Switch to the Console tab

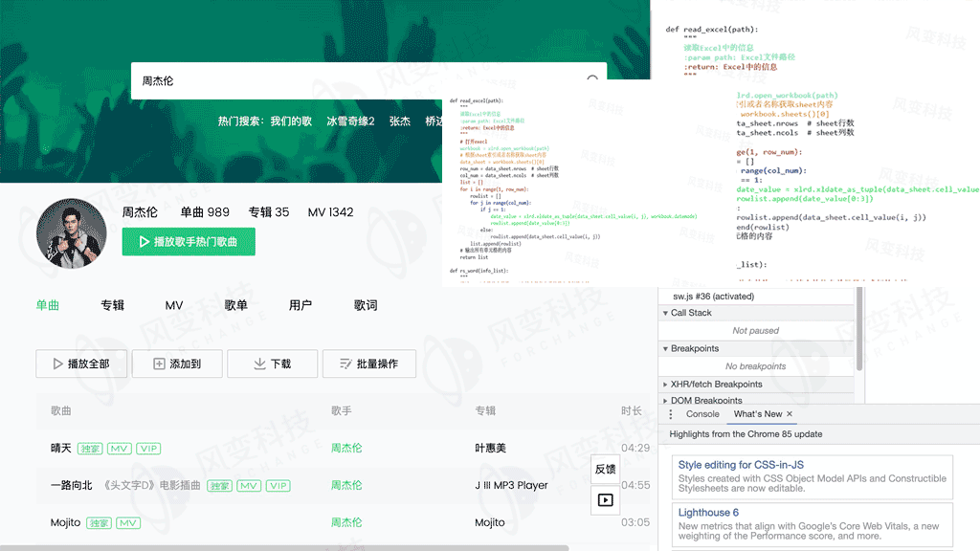tap(703, 413)
